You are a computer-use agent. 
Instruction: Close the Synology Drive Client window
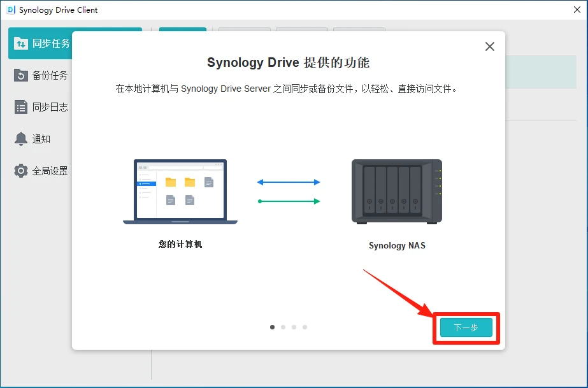[577, 10]
